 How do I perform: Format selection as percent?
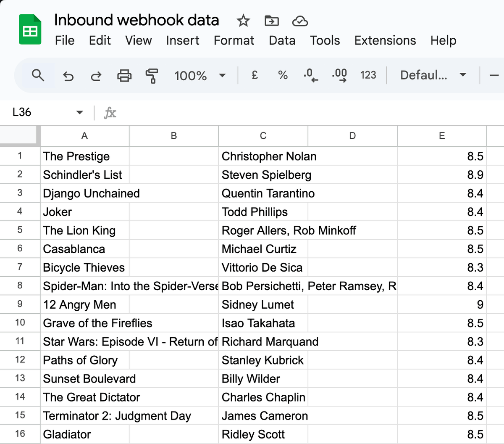coord(282,76)
